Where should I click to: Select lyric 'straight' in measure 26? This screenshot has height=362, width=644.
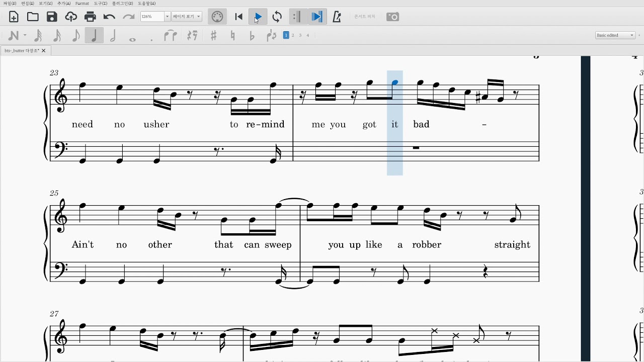[x=512, y=245]
